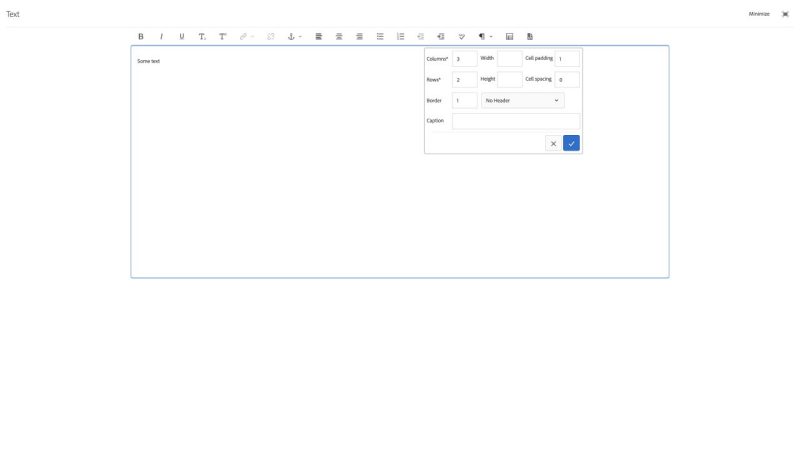This screenshot has width=800, height=450.
Task: Insert a bulleted list
Action: coord(380,36)
